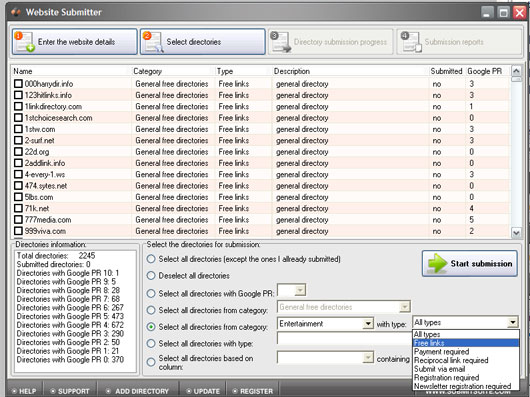Check the 2-surf.net checkbox
Viewport: 530px width, 397px height.
(x=18, y=140)
